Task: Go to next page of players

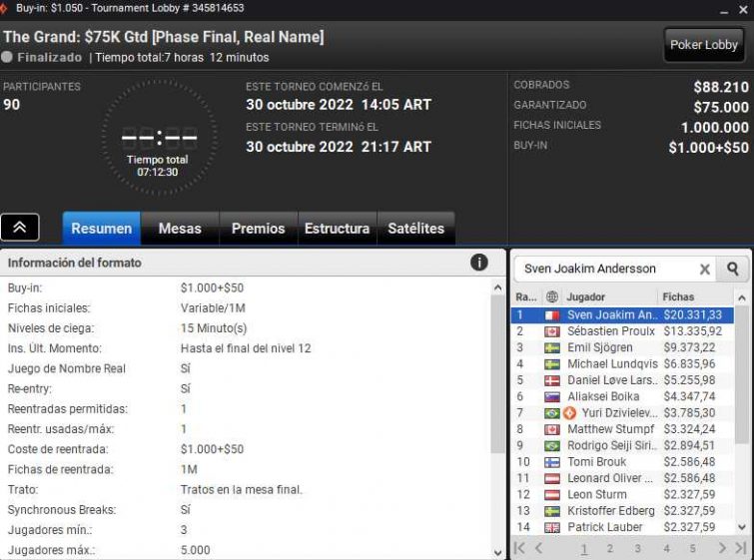Action: click(x=722, y=548)
